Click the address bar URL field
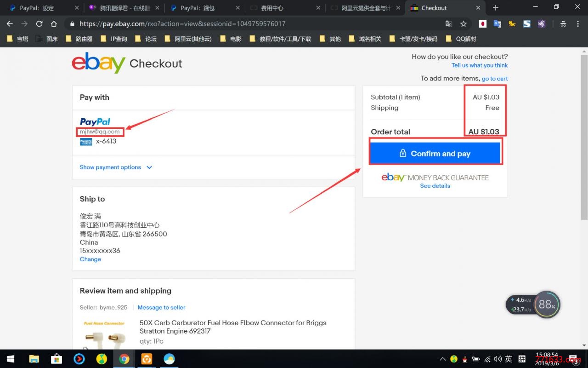Image resolution: width=588 pixels, height=368 pixels. click(x=257, y=24)
